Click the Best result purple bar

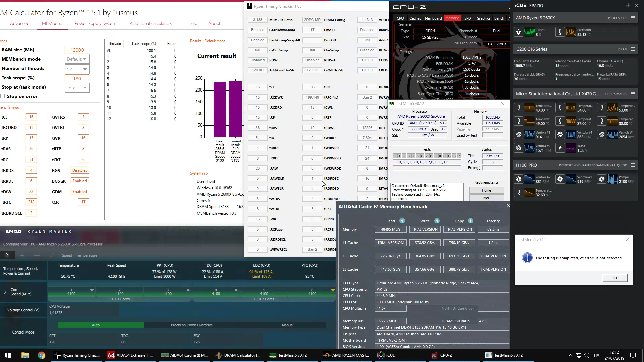(220, 110)
